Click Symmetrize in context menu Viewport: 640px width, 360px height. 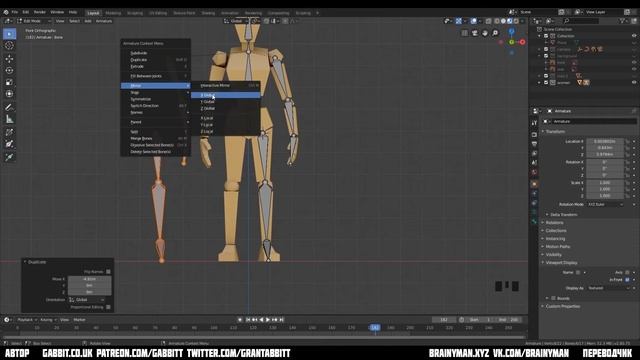156,99
